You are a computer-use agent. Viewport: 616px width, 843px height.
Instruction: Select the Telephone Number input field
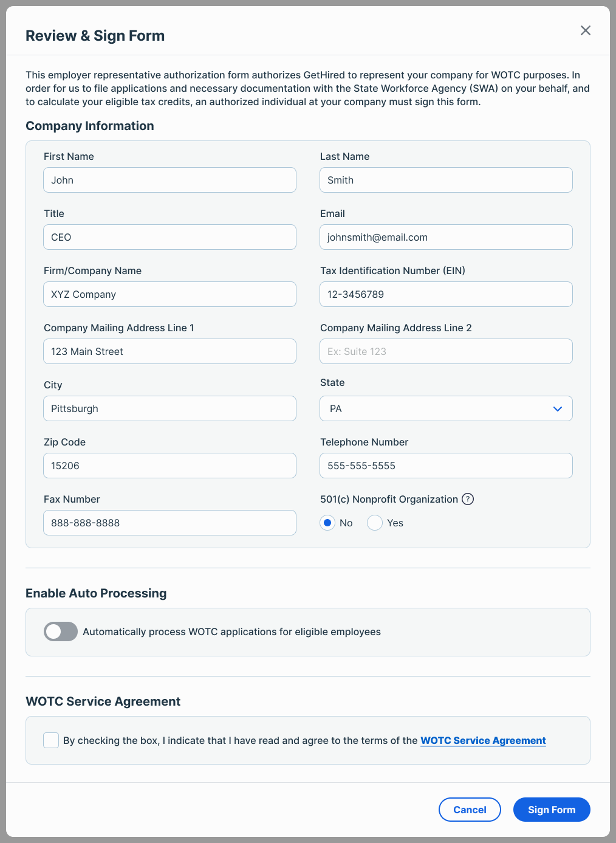tap(446, 466)
